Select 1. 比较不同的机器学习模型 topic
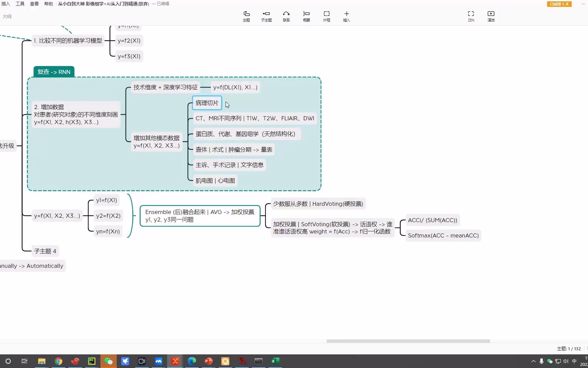 (x=68, y=41)
